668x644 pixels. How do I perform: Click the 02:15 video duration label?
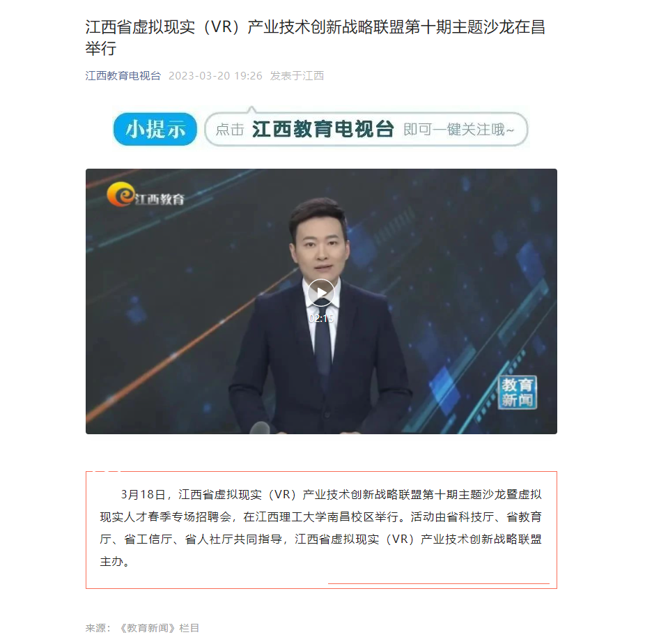[x=321, y=319]
